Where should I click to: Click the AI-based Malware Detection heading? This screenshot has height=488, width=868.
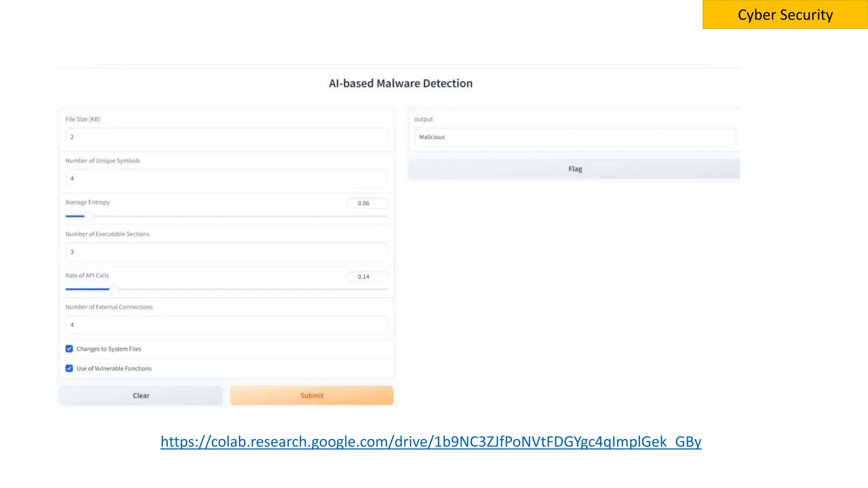click(x=401, y=83)
